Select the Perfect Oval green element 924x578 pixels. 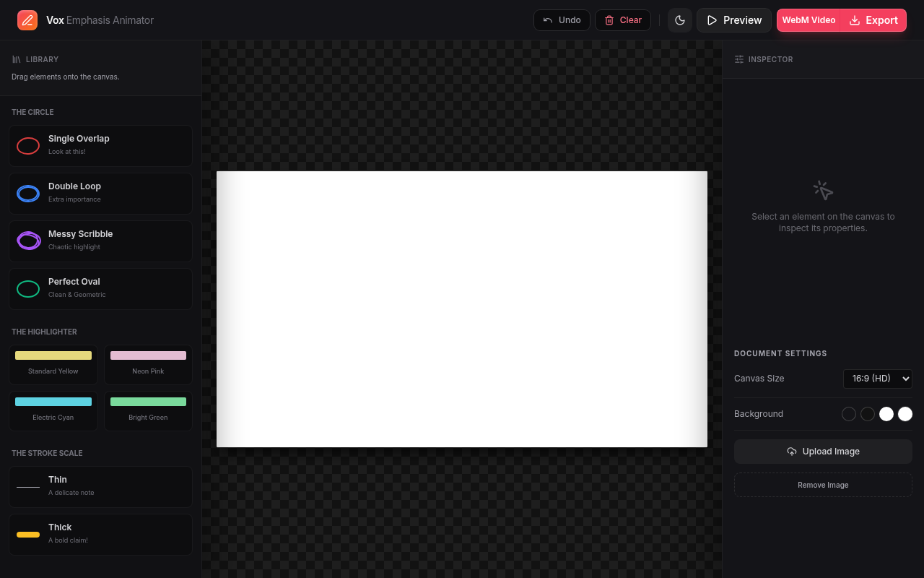[x=100, y=289]
